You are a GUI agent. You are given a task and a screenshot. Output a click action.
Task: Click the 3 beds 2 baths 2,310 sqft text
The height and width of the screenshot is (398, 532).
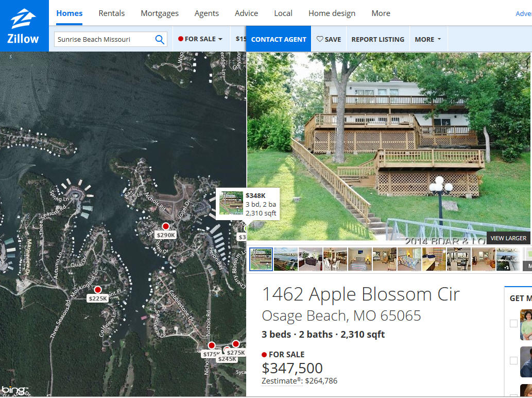pos(323,335)
